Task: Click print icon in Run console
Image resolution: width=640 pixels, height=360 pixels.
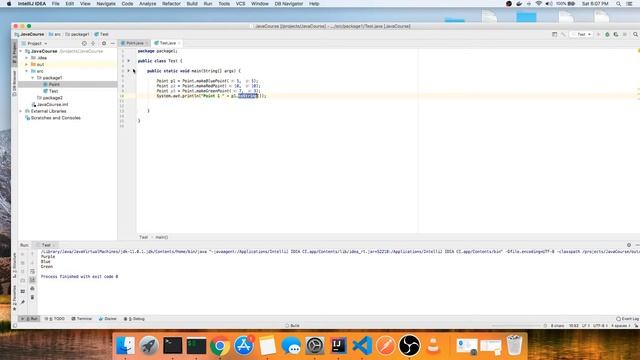Action: [x=32, y=289]
